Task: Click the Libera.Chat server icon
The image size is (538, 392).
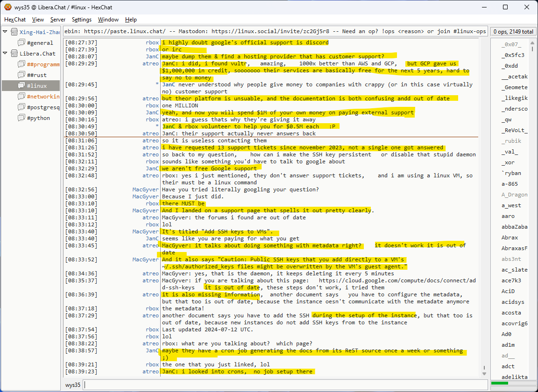Action: click(14, 54)
